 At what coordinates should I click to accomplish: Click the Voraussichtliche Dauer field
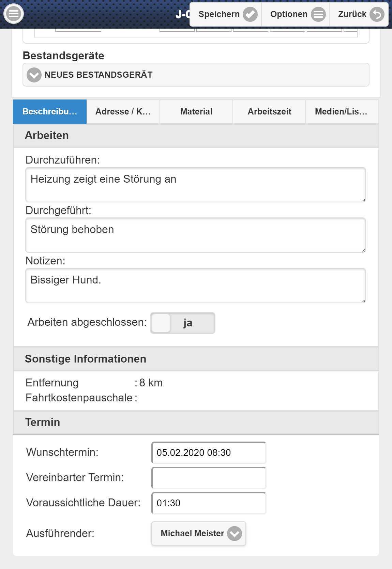tap(209, 503)
